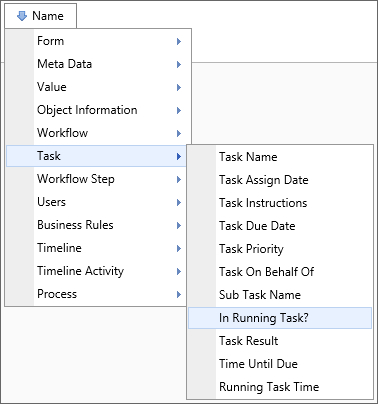Open the Business Rules menu entry
This screenshot has width=378, height=404.
pyautogui.click(x=96, y=225)
